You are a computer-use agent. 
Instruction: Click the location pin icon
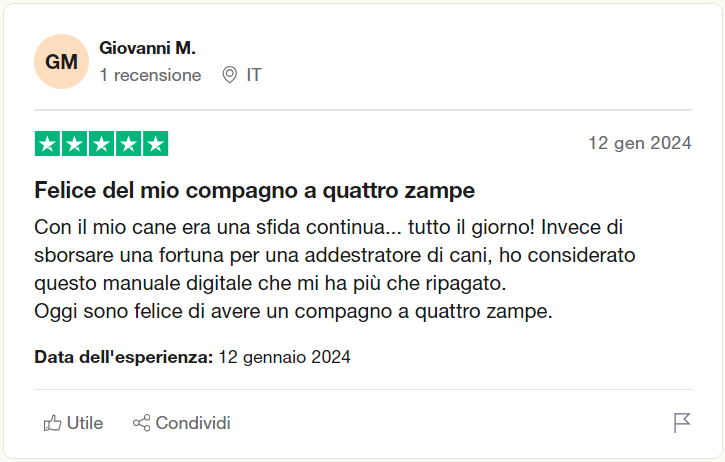(229, 75)
